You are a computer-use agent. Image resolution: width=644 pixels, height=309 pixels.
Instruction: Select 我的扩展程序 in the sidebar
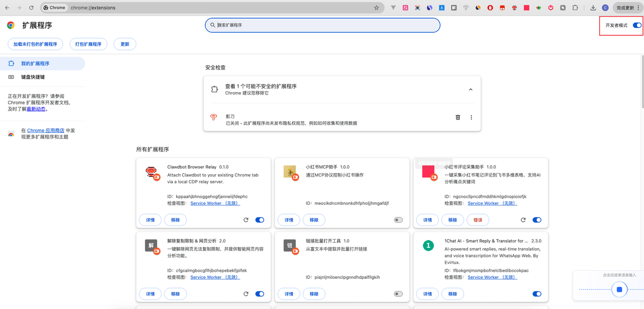coord(43,63)
